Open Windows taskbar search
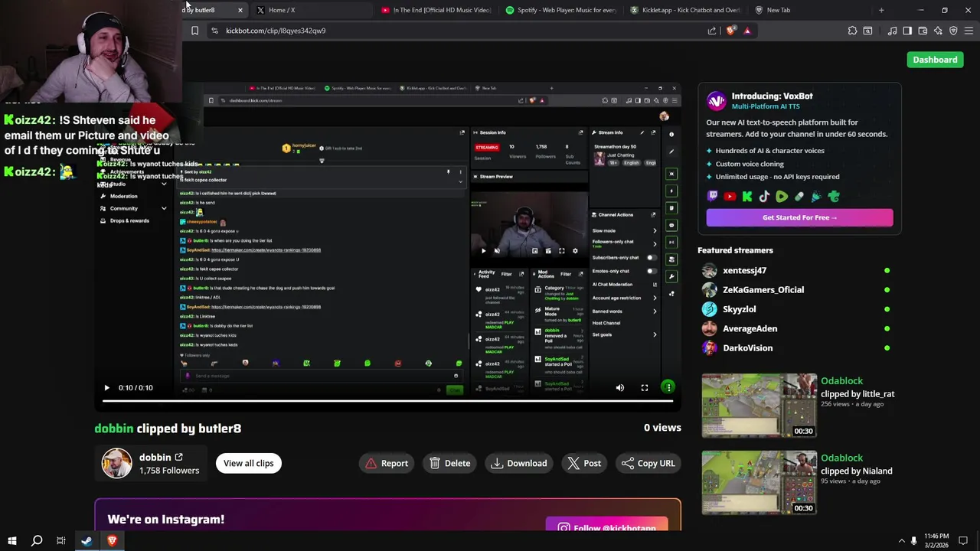This screenshot has height=551, width=980. [x=37, y=540]
